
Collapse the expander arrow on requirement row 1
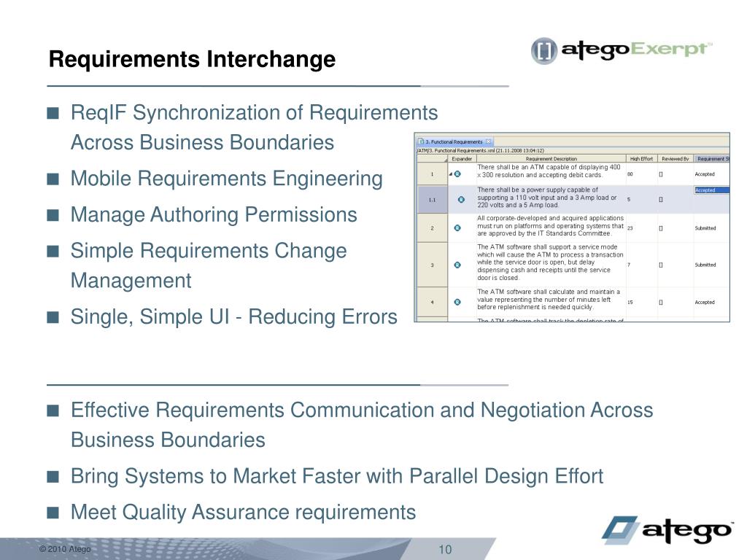(451, 174)
